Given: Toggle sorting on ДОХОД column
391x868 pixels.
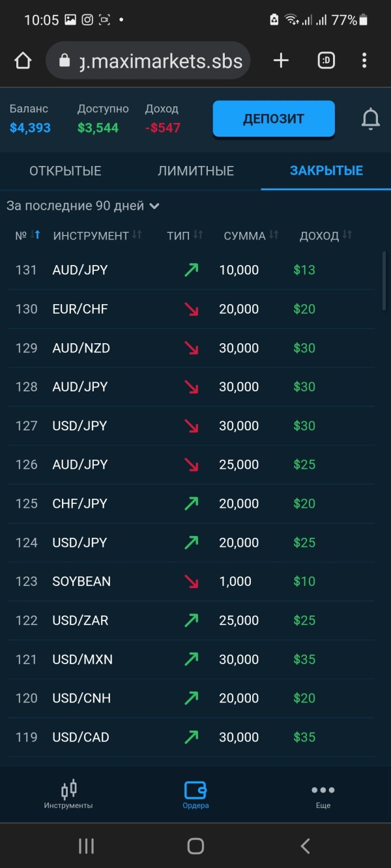Looking at the screenshot, I should (x=347, y=235).
